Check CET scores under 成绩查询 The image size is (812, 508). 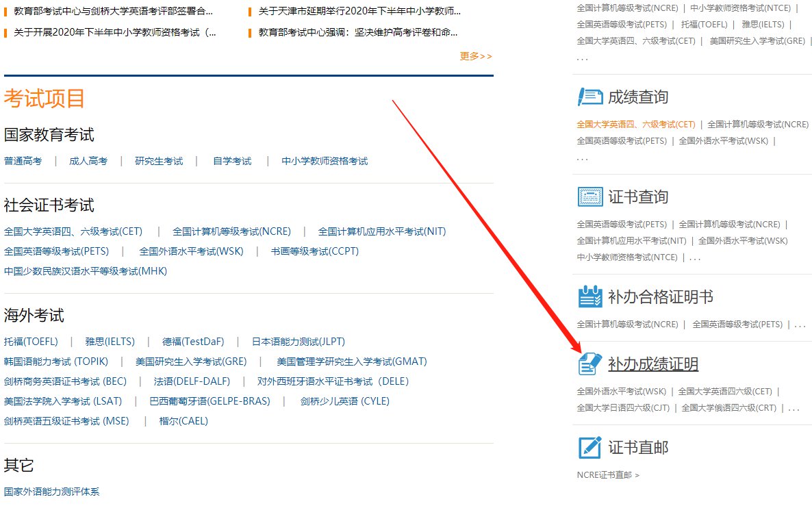[x=635, y=125]
